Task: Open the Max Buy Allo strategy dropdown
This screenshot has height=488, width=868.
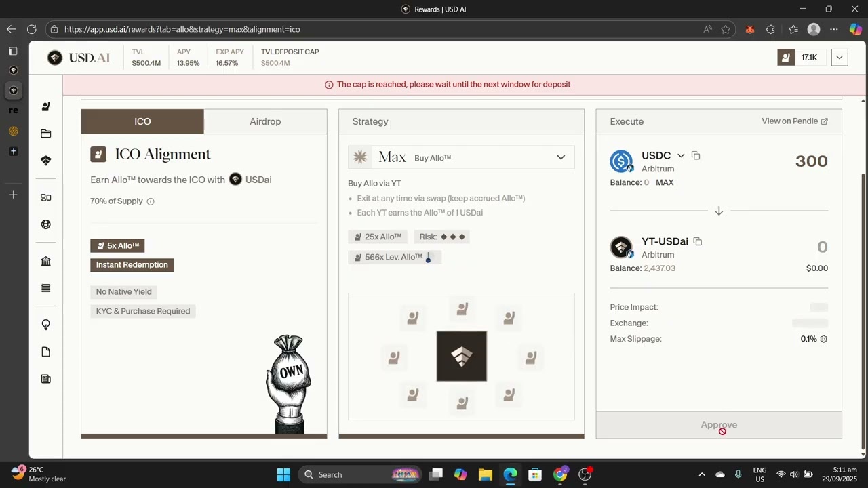Action: coord(461,157)
